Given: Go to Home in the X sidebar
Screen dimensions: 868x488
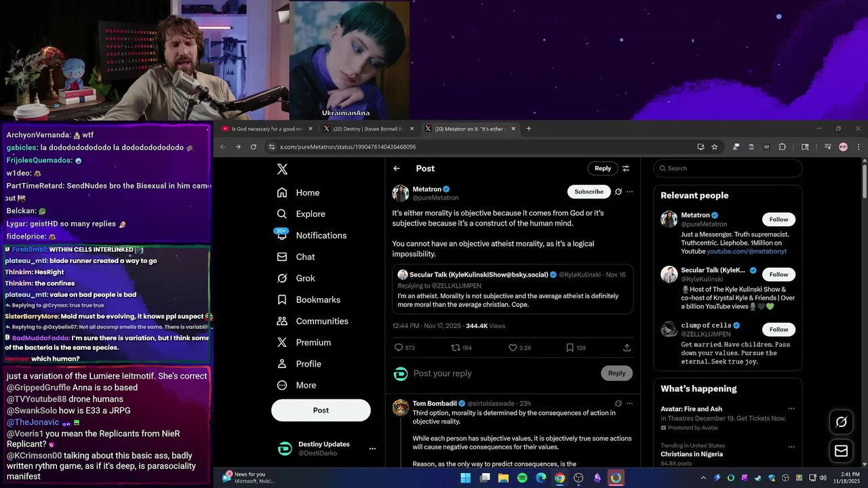Looking at the screenshot, I should coord(298,192).
